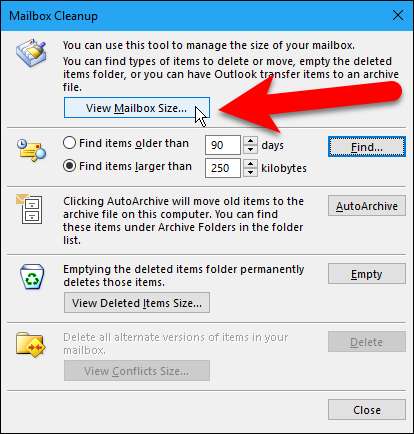Image resolution: width=414 pixels, height=434 pixels.
Task: Open View Deleted Items Size dialog
Action: (137, 303)
